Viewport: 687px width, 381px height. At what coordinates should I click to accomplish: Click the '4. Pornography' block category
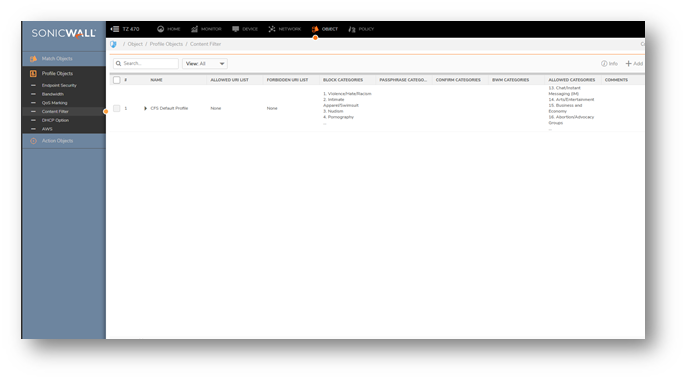click(x=338, y=117)
